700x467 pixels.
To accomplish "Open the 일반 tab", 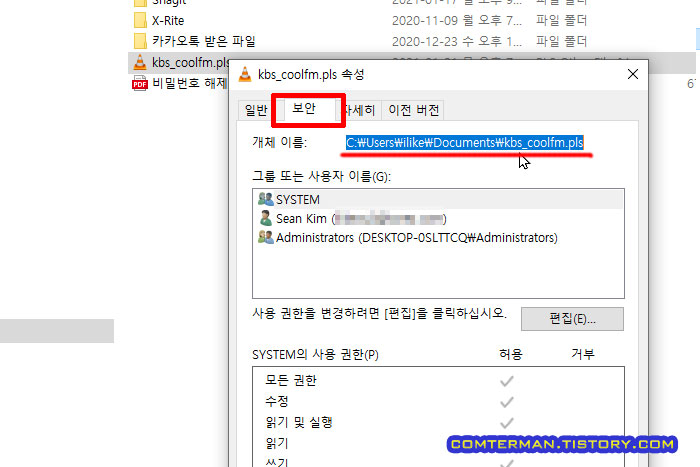I will pyautogui.click(x=256, y=110).
